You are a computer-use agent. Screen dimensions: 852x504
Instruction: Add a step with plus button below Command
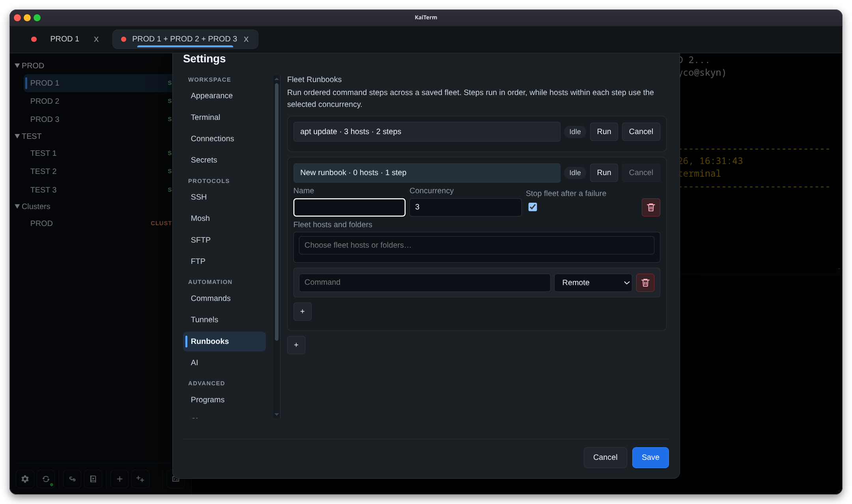click(303, 312)
